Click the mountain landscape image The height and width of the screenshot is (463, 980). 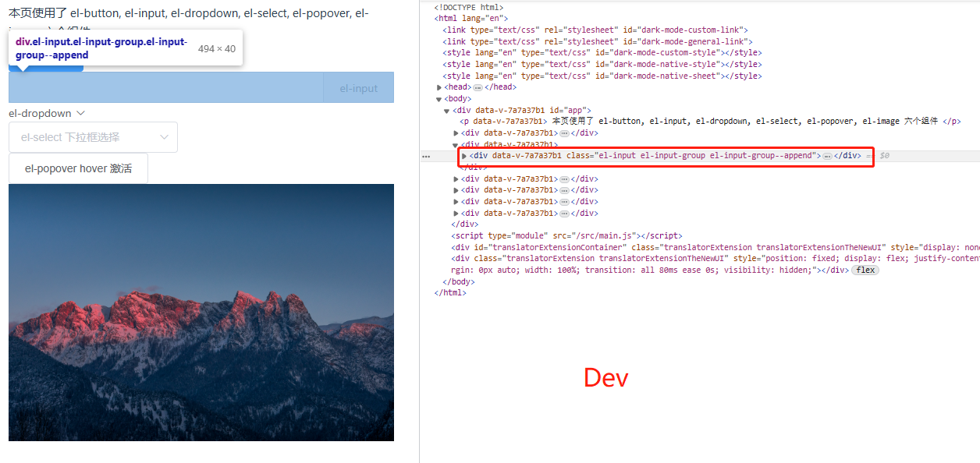201,313
